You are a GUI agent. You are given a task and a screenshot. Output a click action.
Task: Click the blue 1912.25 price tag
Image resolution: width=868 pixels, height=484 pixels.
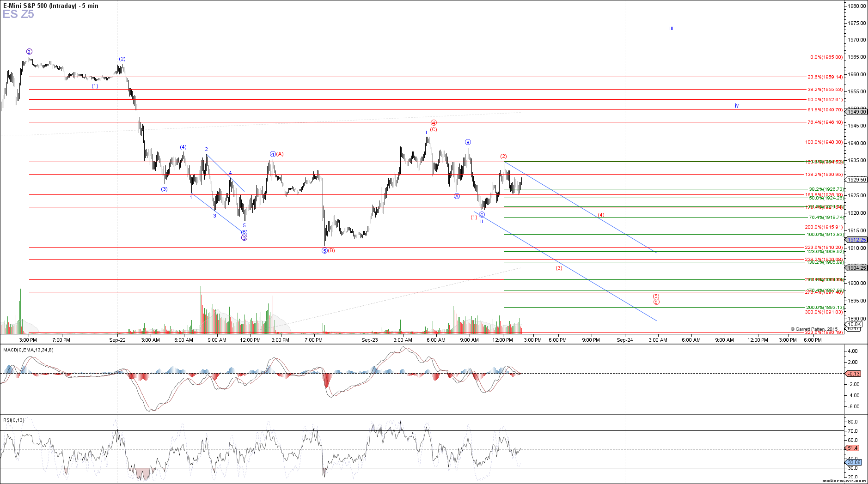coord(856,240)
